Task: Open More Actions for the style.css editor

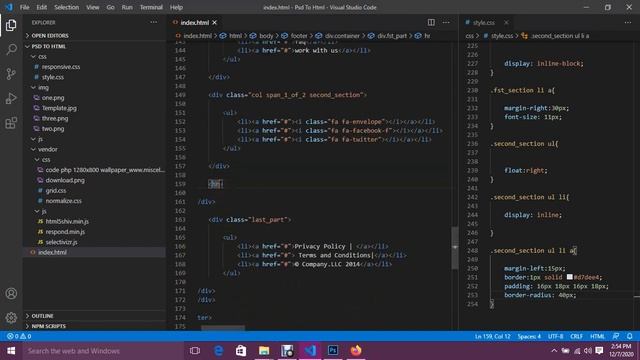Action: click(628, 22)
